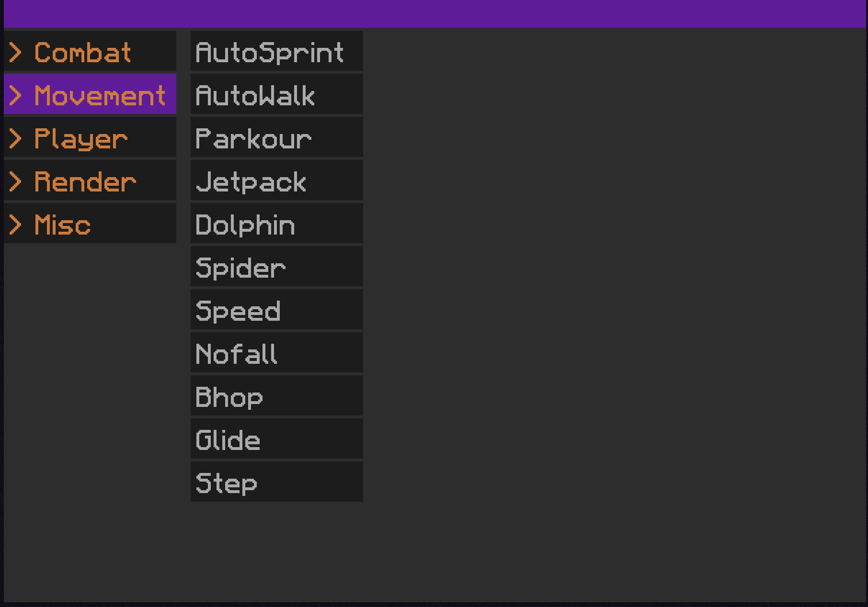The image size is (868, 607).
Task: Enable the AutoWalk module
Action: click(x=277, y=94)
